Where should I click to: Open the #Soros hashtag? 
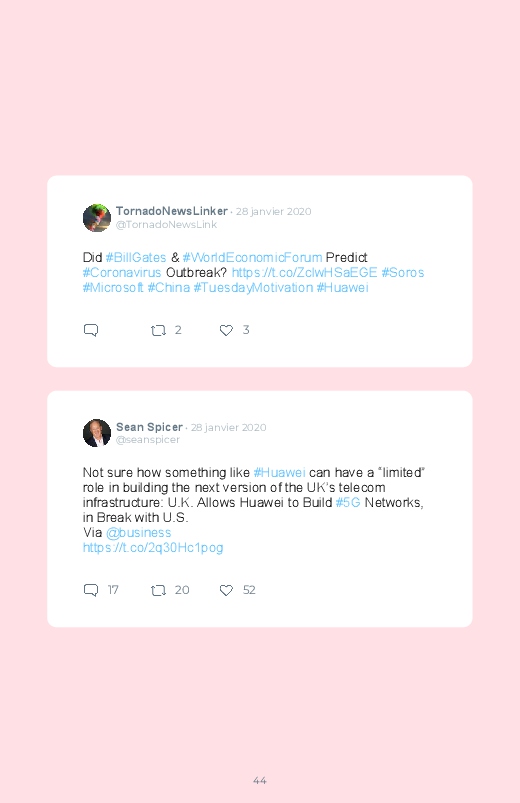[403, 272]
